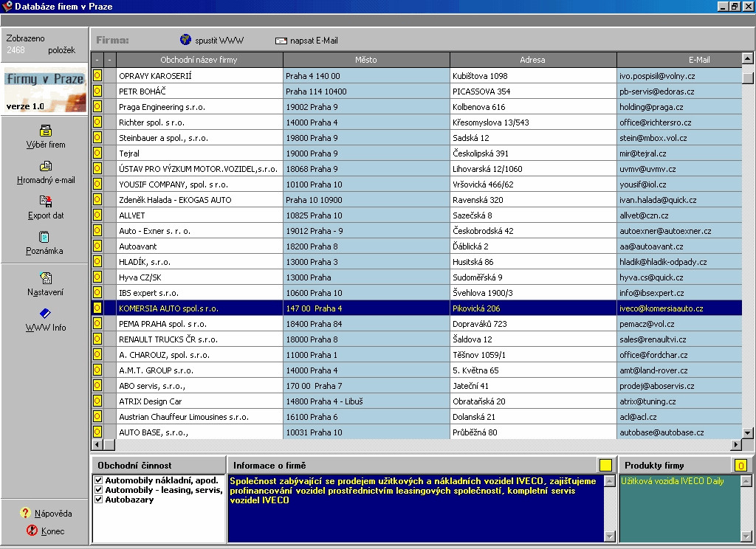Click yellow marker icon for Hyva CZ/SK row
The width and height of the screenshot is (756, 549).
(97, 277)
